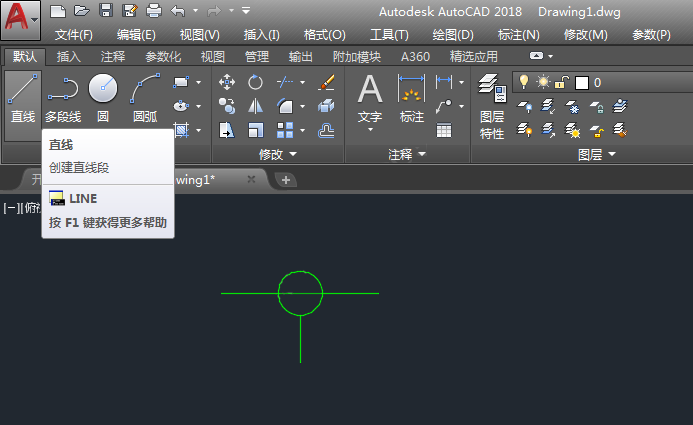
Task: Click the Save As icon
Action: [129, 11]
